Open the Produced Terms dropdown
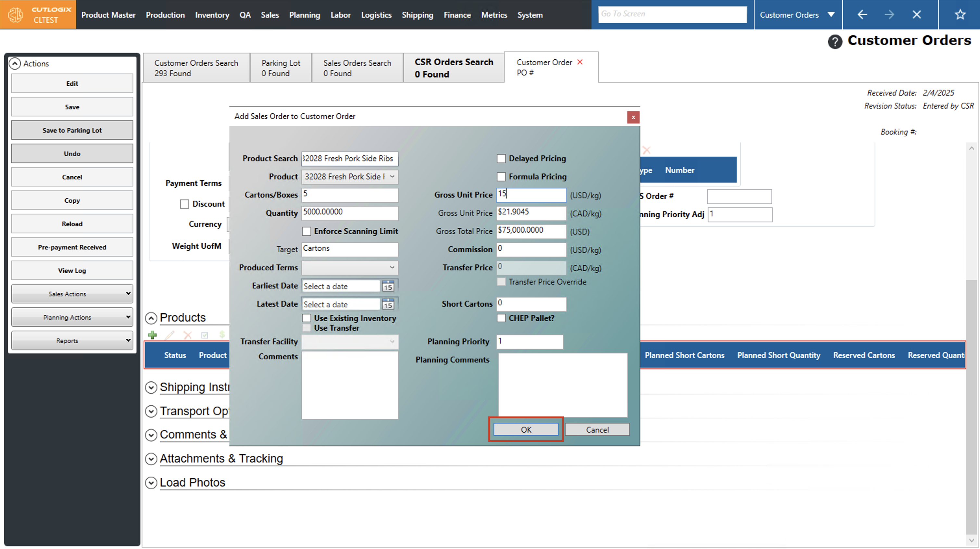The image size is (980, 549). coord(350,268)
